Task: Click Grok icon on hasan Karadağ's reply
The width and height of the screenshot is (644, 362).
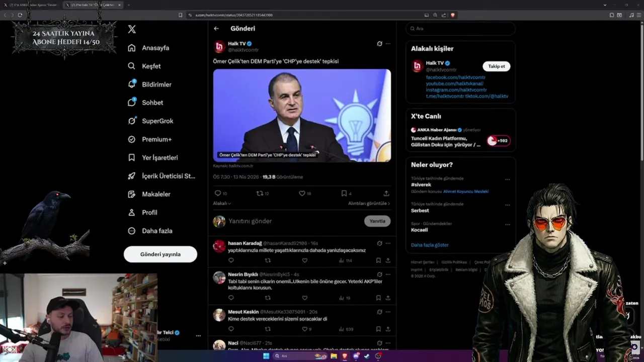Action: 379,243
